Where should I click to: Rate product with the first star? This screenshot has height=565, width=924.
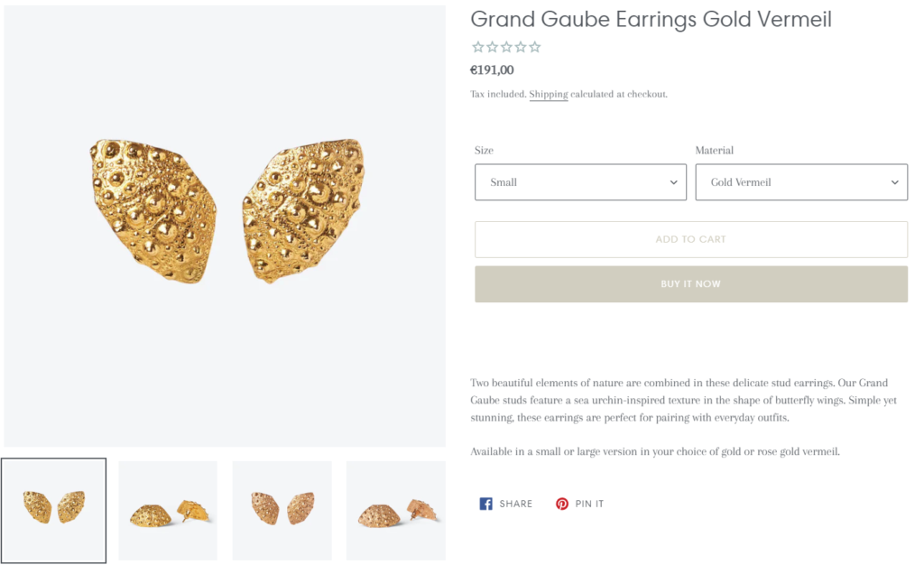(478, 47)
